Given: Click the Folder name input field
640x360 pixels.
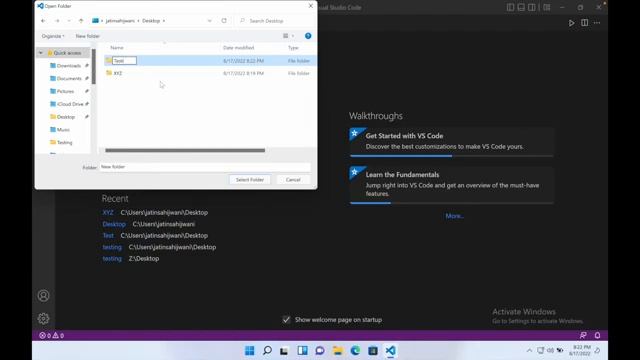Looking at the screenshot, I should click(205, 167).
